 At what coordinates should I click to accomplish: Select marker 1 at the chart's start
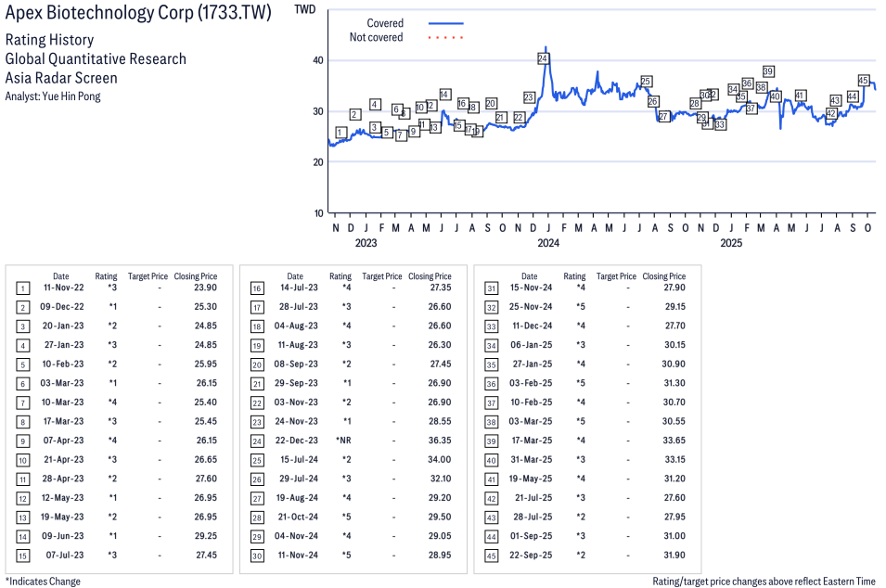340,133
